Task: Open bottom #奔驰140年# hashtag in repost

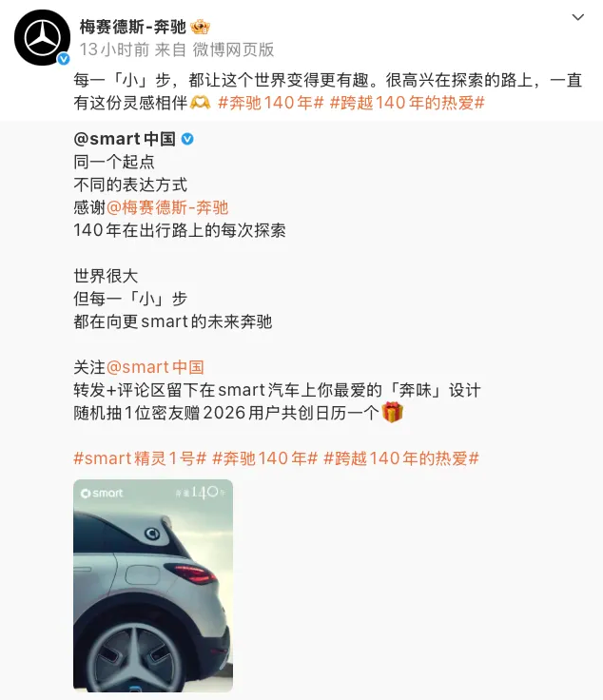Action: point(264,458)
